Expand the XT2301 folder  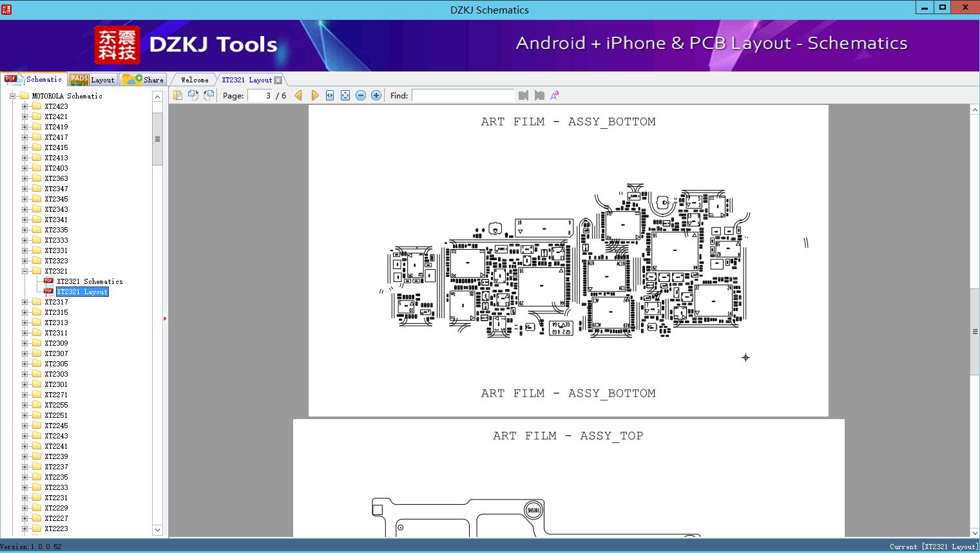point(24,384)
